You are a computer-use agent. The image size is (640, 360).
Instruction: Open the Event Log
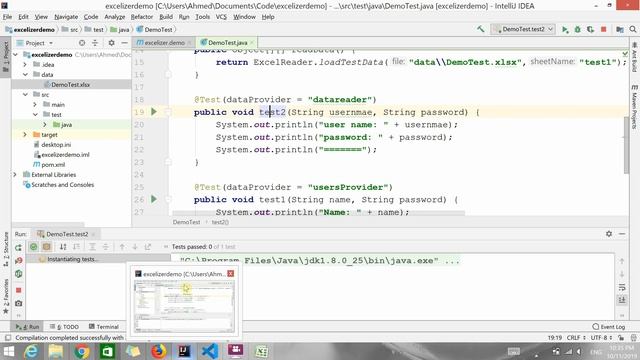(609, 327)
